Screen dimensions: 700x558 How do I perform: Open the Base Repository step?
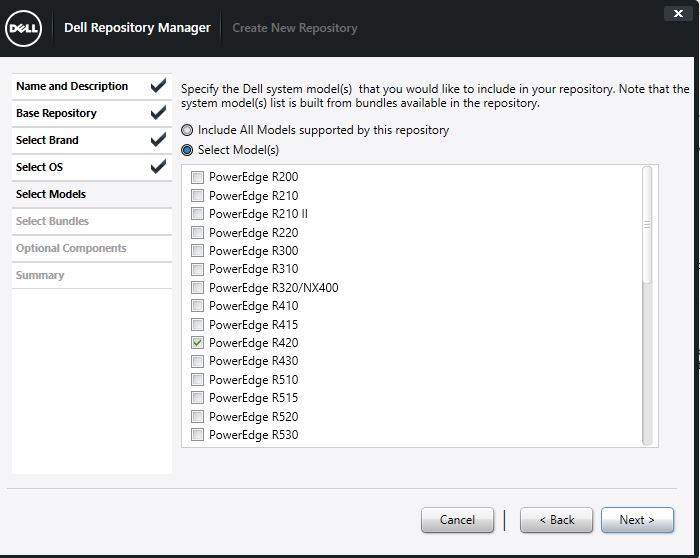pos(57,114)
